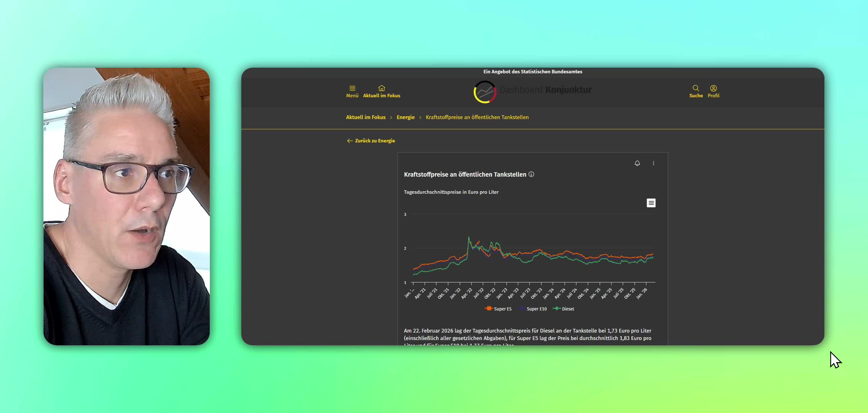Toggle Super E10 series in legend
Screen dimensions: 868x413
point(536,309)
